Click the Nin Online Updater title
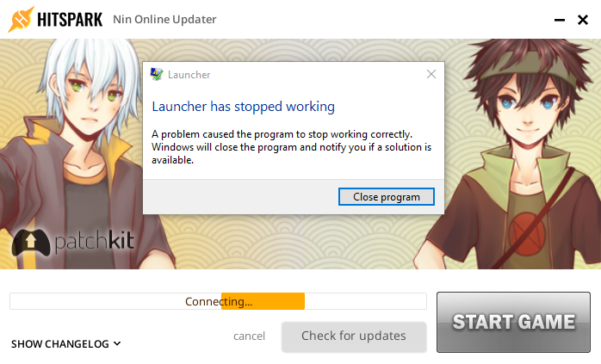 point(164,19)
